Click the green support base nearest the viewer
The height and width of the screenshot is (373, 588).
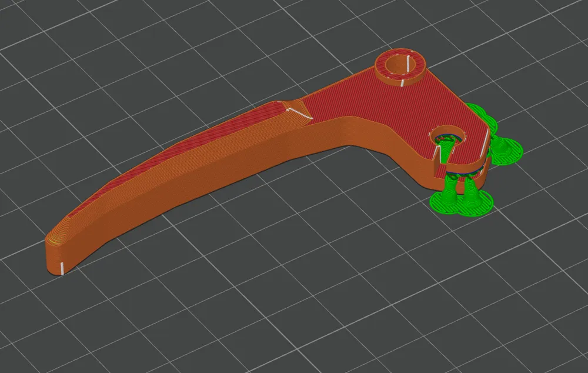tap(461, 202)
